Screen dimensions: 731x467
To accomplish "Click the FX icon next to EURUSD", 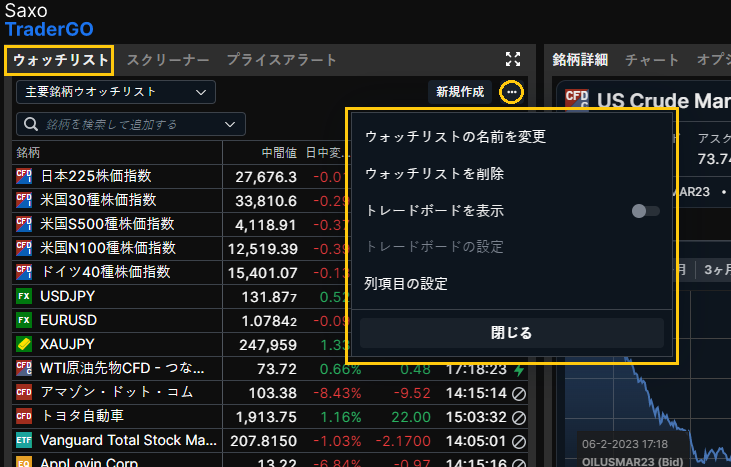I will click(24, 320).
